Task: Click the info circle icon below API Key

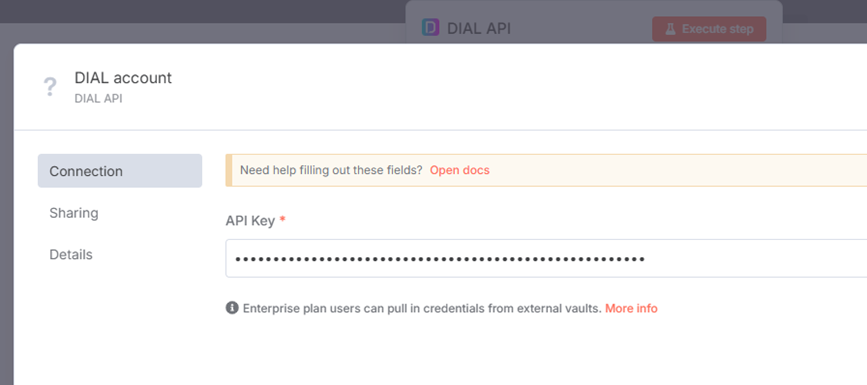Action: (x=232, y=308)
